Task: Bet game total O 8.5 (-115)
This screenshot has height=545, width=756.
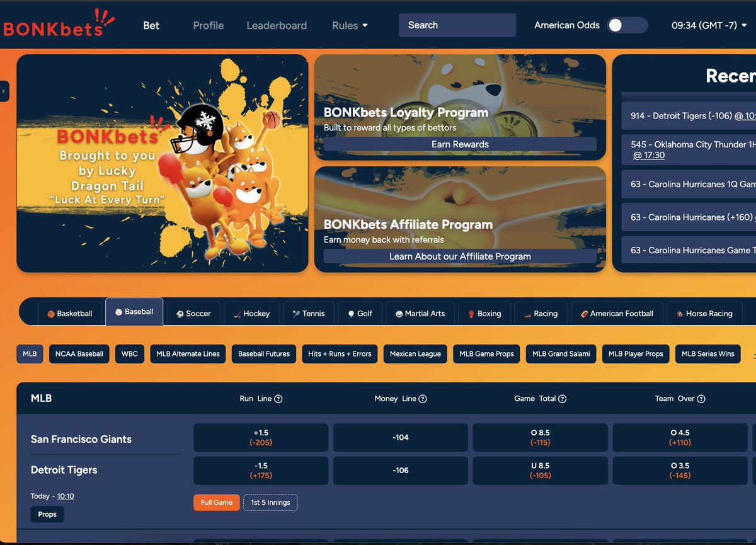Action: (x=541, y=437)
